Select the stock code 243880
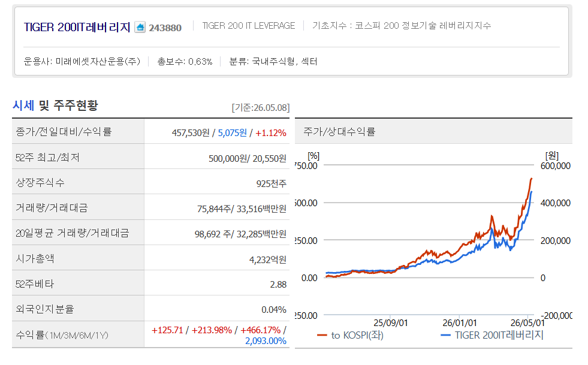Image resolution: width=588 pixels, height=365 pixels. (165, 28)
